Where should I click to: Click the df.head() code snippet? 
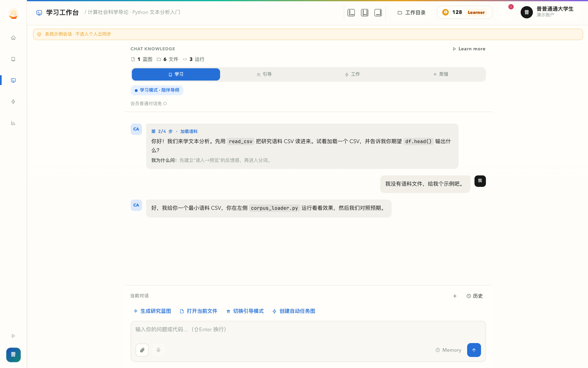418,141
